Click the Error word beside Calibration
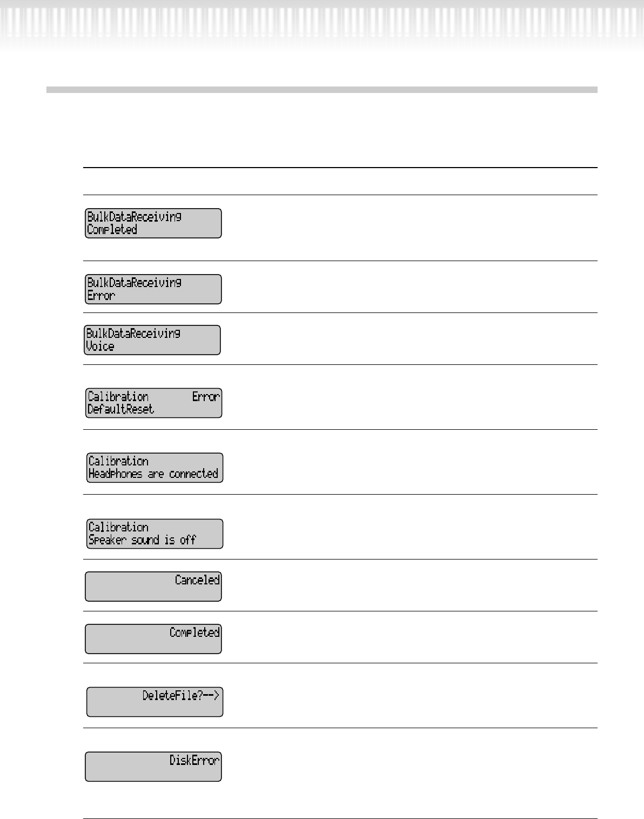 click(x=206, y=396)
